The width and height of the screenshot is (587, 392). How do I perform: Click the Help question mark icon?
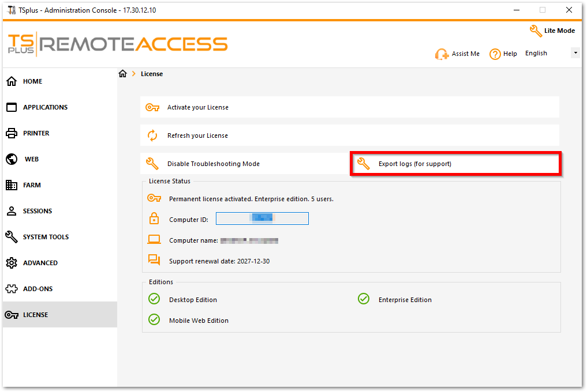495,54
